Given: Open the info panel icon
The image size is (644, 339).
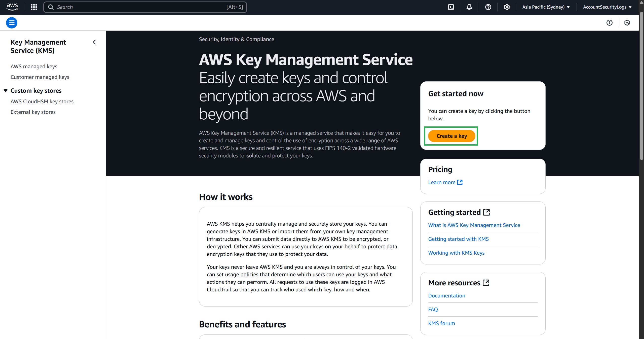Looking at the screenshot, I should click(x=609, y=23).
